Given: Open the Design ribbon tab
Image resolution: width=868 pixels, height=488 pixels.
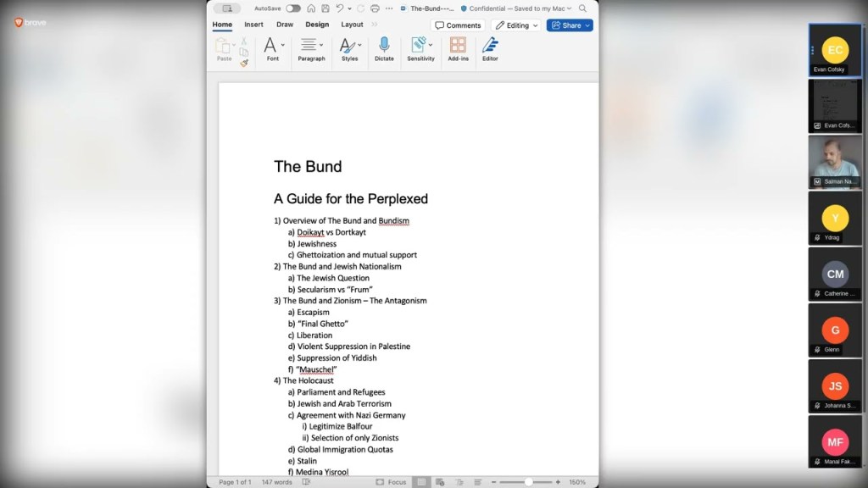Looking at the screenshot, I should [x=317, y=25].
